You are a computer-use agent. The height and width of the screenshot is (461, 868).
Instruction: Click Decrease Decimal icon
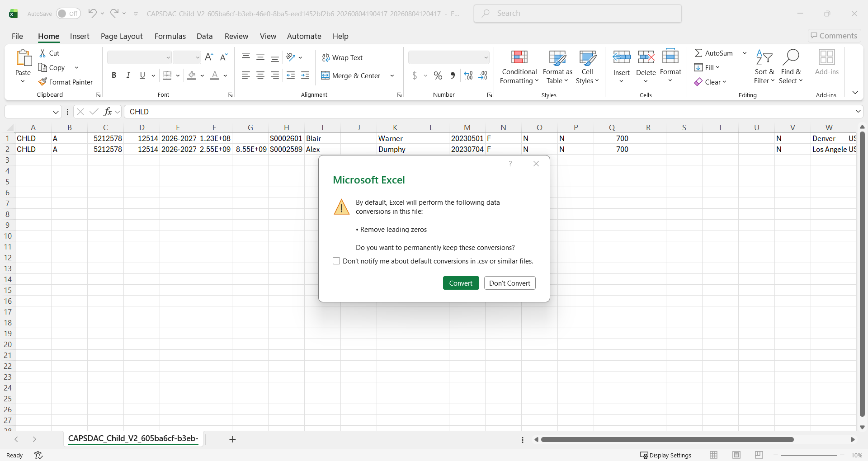[483, 75]
